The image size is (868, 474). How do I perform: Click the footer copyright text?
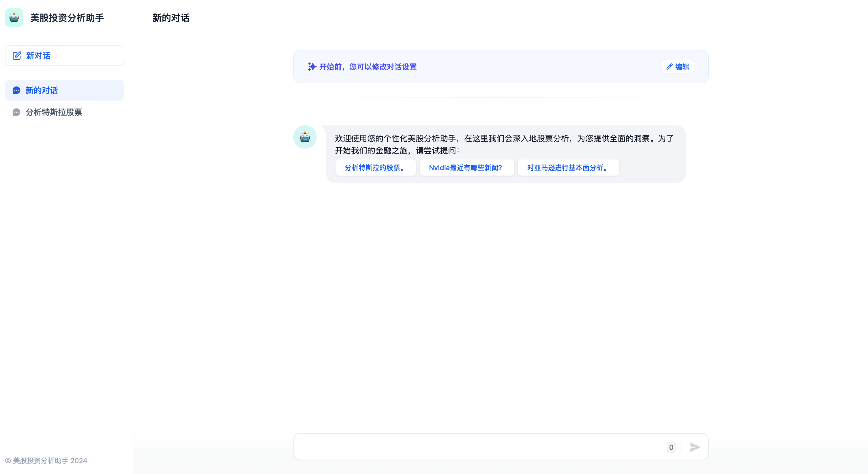(x=47, y=460)
